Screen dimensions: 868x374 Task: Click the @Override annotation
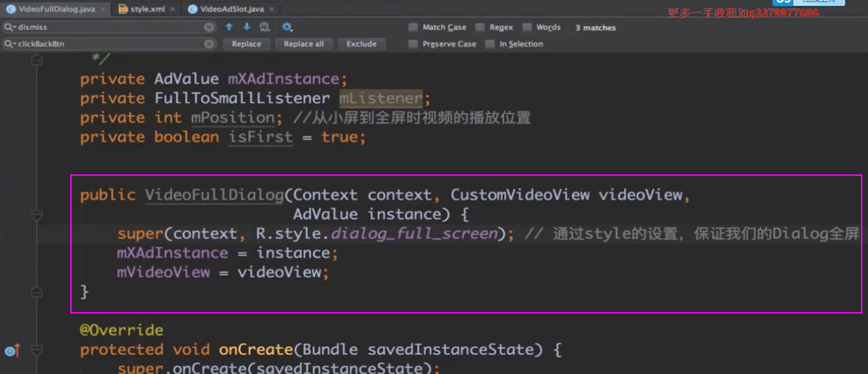[x=122, y=330]
